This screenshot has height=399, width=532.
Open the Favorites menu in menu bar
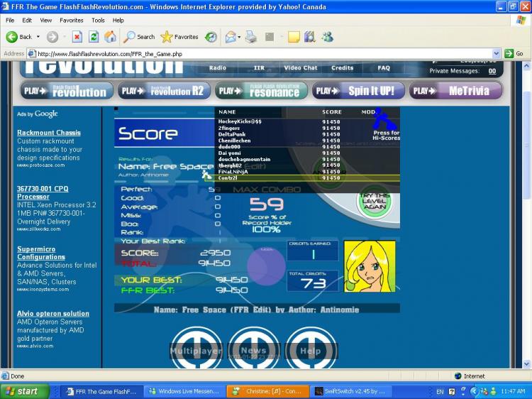tap(71, 21)
